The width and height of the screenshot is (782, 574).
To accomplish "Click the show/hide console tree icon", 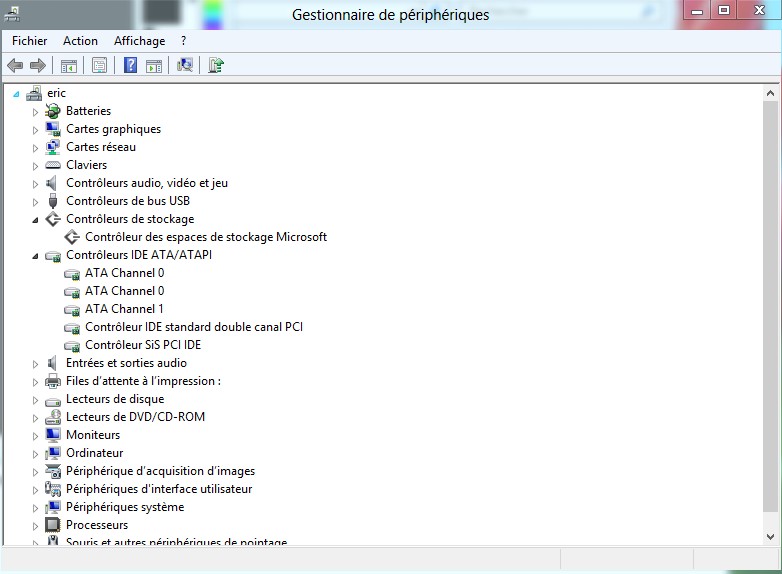I will 69,66.
